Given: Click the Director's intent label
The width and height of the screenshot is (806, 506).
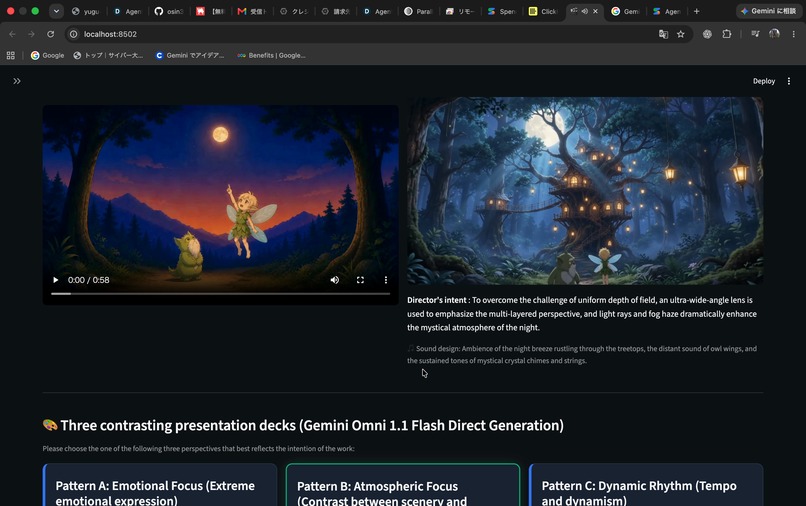Looking at the screenshot, I should (437, 300).
